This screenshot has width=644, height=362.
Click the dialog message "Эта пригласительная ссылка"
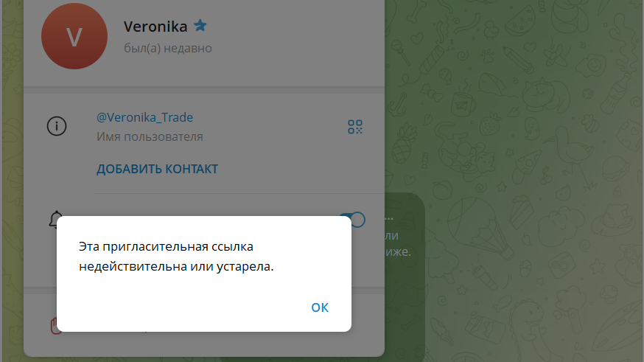pyautogui.click(x=166, y=246)
